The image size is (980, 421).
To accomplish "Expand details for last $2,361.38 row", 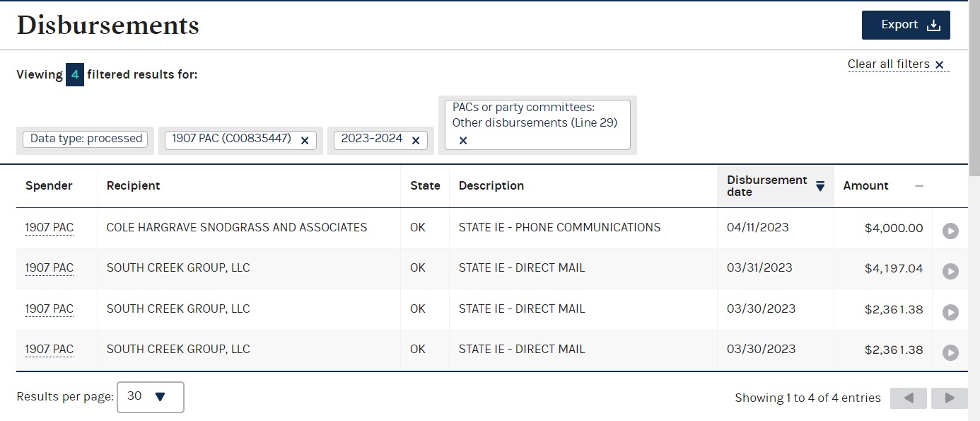I will coord(950,352).
